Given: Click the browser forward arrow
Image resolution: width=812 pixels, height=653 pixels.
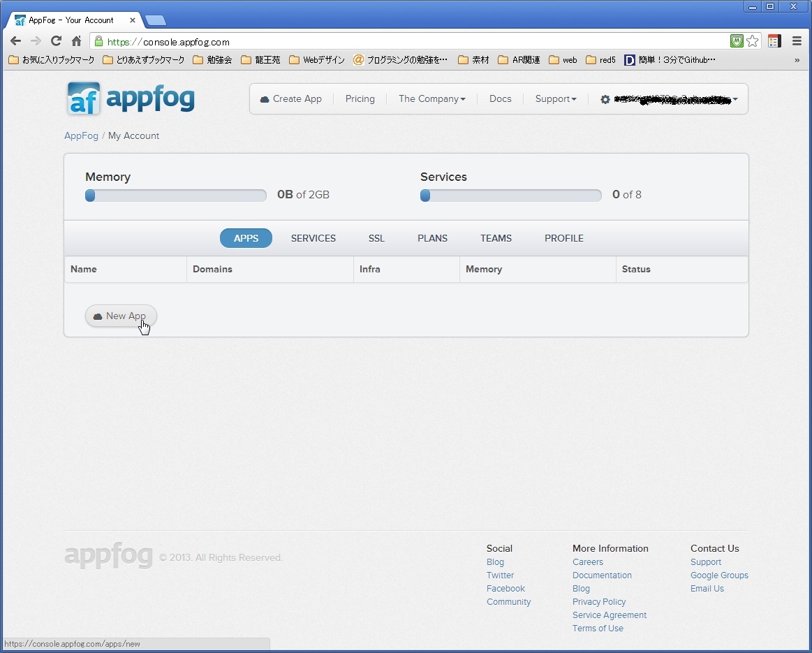Looking at the screenshot, I should 36,41.
